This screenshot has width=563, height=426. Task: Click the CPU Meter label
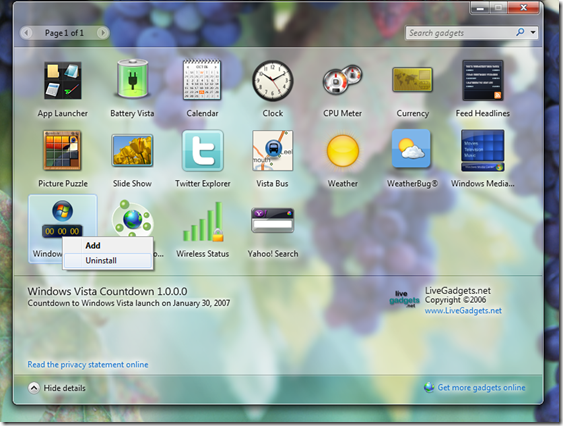click(342, 113)
